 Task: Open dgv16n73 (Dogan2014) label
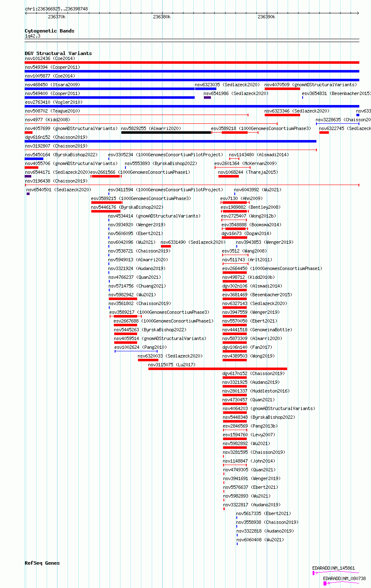(246, 233)
